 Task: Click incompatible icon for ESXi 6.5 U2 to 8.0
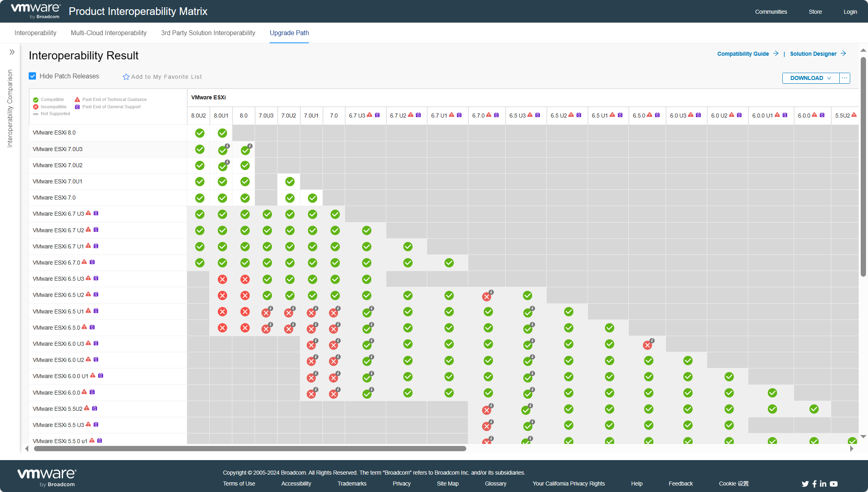[245, 295]
